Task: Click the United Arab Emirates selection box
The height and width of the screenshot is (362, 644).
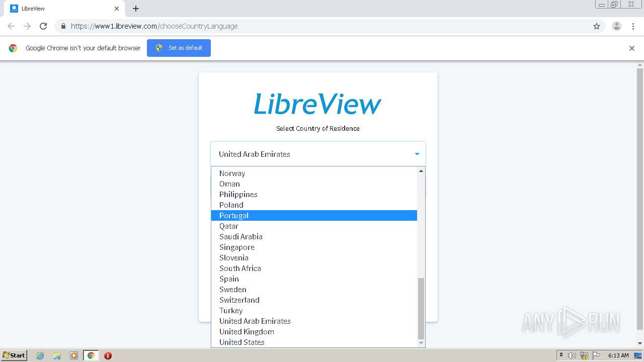Action: pos(318,154)
